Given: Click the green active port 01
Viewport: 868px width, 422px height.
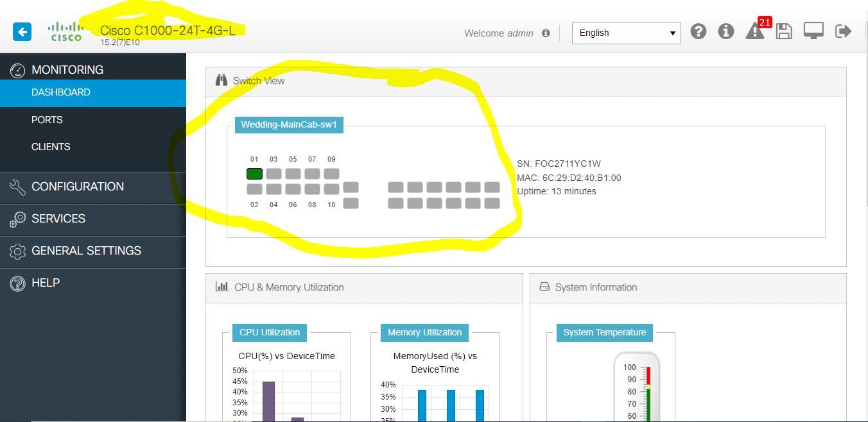Looking at the screenshot, I should [254, 174].
